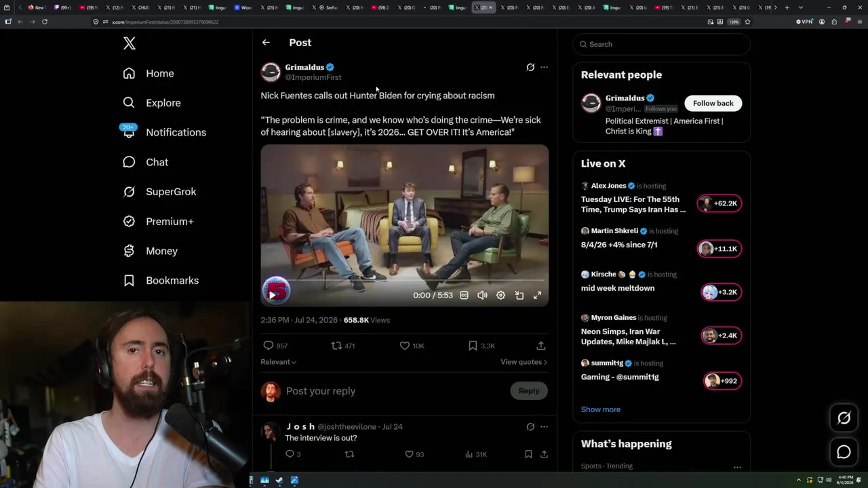Go to Explore
The image size is (868, 488).
[x=152, y=103]
